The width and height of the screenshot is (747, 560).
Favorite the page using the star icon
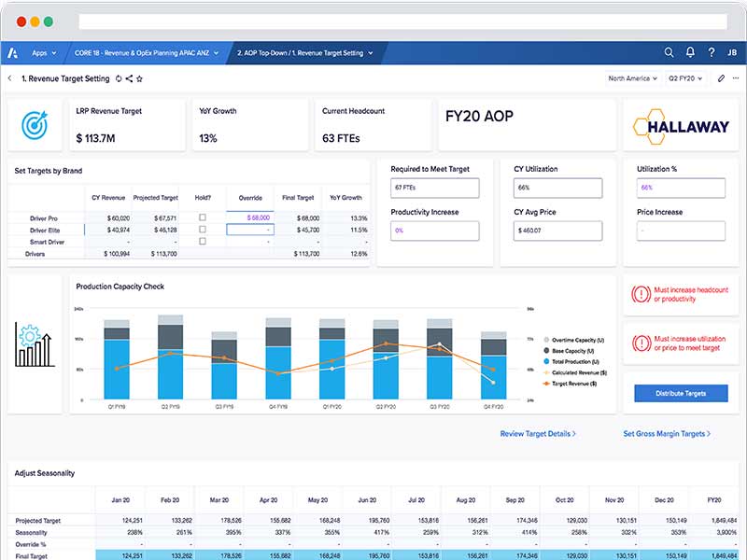140,78
